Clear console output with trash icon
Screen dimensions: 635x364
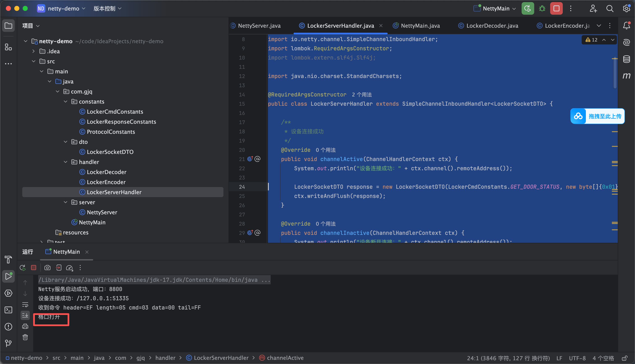tap(25, 337)
